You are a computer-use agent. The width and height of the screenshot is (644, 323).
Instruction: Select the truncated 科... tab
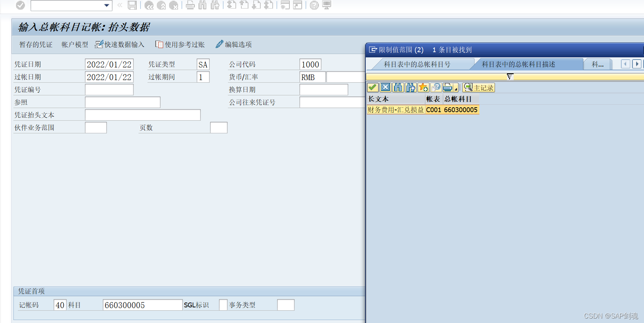(597, 64)
